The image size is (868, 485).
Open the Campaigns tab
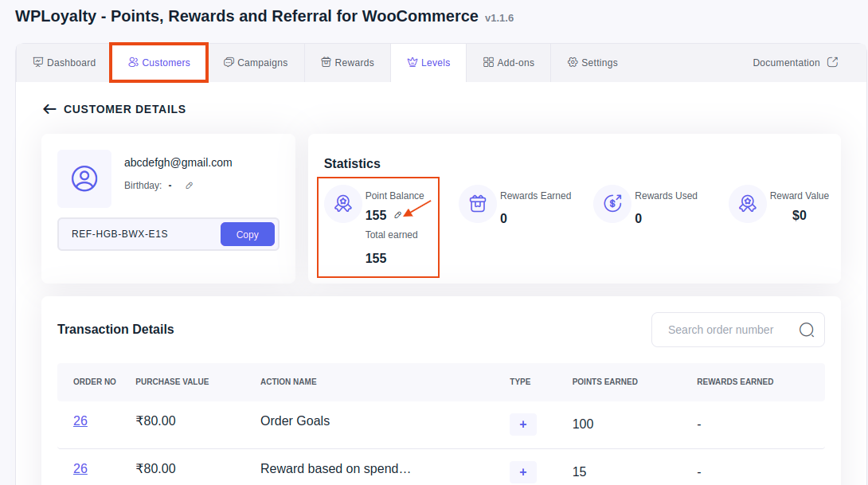pos(256,63)
